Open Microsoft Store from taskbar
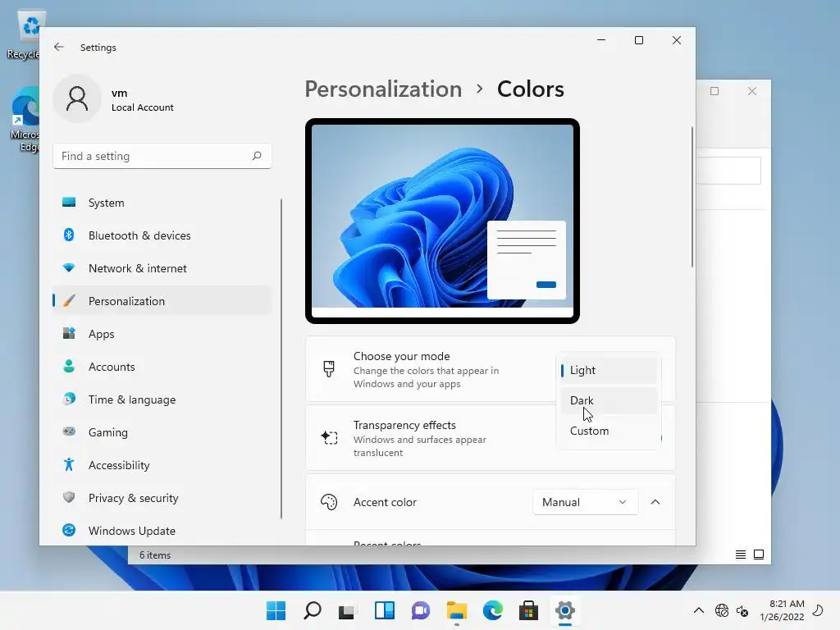 coord(529,610)
